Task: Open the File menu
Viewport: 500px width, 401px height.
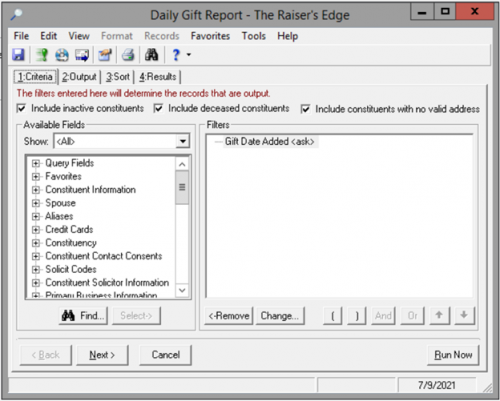Action: point(21,36)
